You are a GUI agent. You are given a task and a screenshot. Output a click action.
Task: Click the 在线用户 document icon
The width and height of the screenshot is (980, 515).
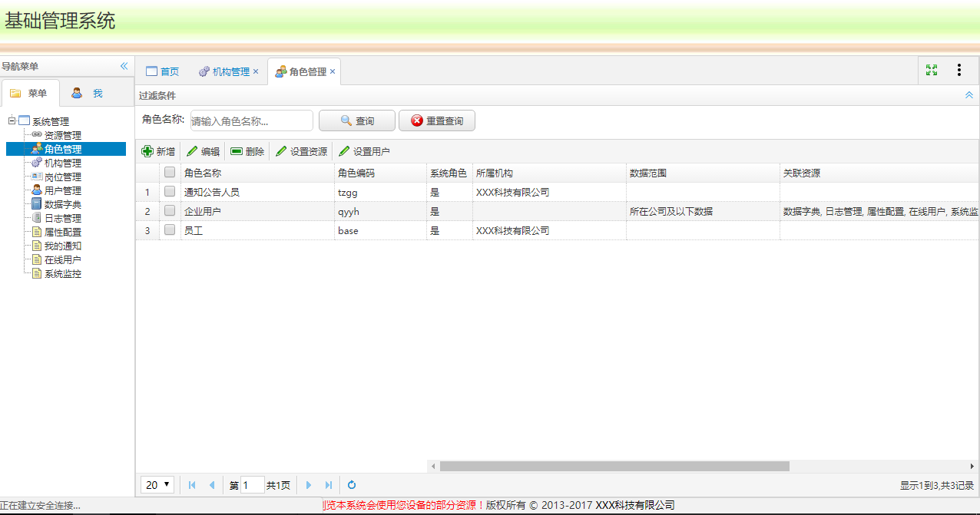[x=37, y=259]
